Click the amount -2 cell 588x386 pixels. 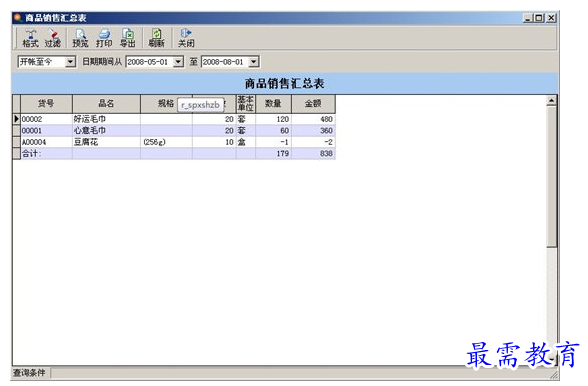[x=313, y=142]
